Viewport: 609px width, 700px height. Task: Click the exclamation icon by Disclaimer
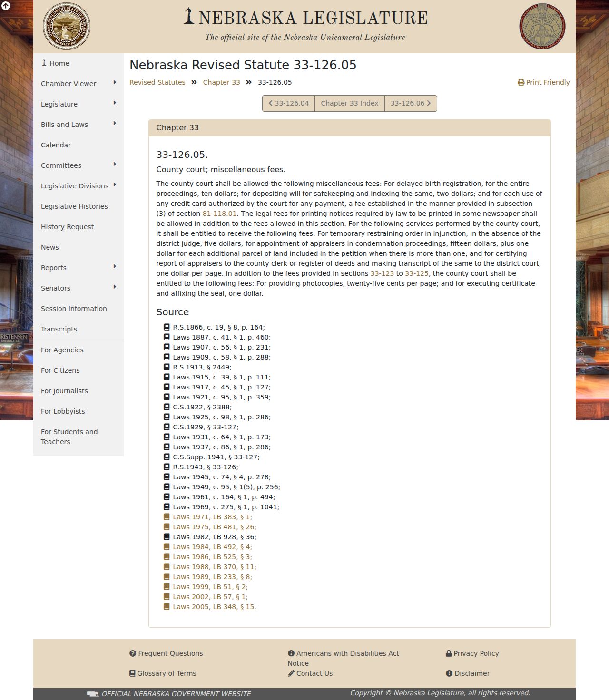pyautogui.click(x=449, y=673)
